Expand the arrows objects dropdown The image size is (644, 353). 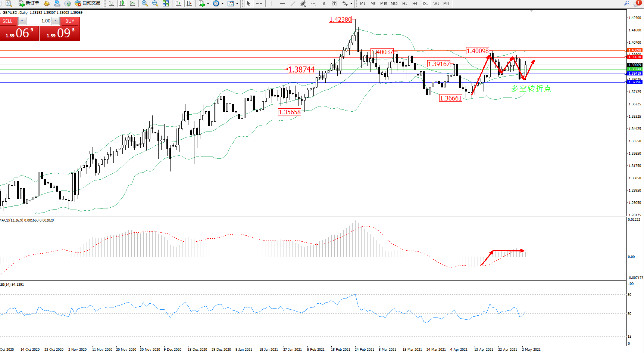point(351,4)
